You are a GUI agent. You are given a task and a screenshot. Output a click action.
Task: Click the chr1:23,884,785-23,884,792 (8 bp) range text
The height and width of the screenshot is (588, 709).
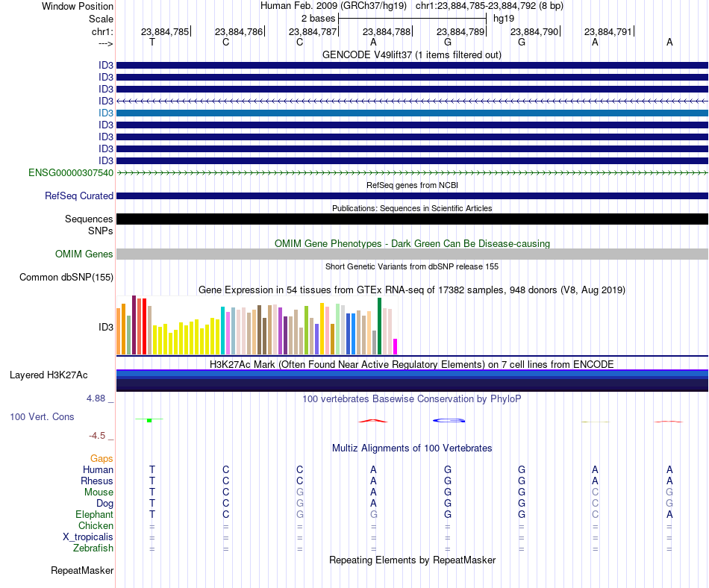[490, 6]
